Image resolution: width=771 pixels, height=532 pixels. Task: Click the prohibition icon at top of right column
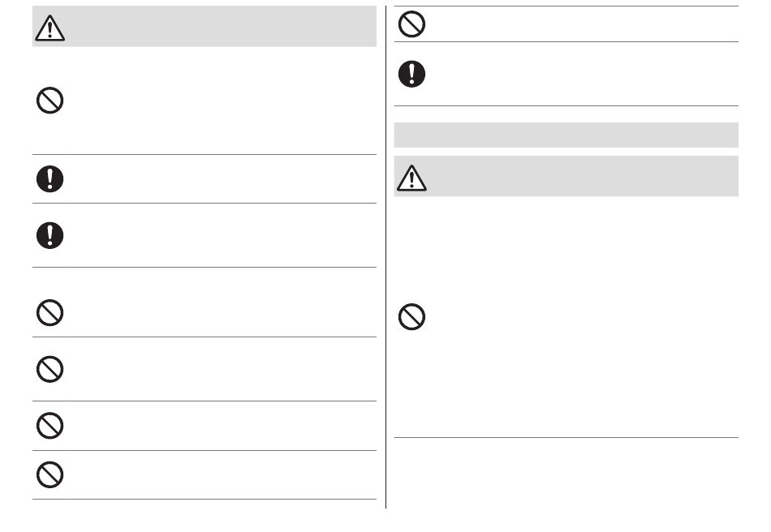pyautogui.click(x=411, y=24)
